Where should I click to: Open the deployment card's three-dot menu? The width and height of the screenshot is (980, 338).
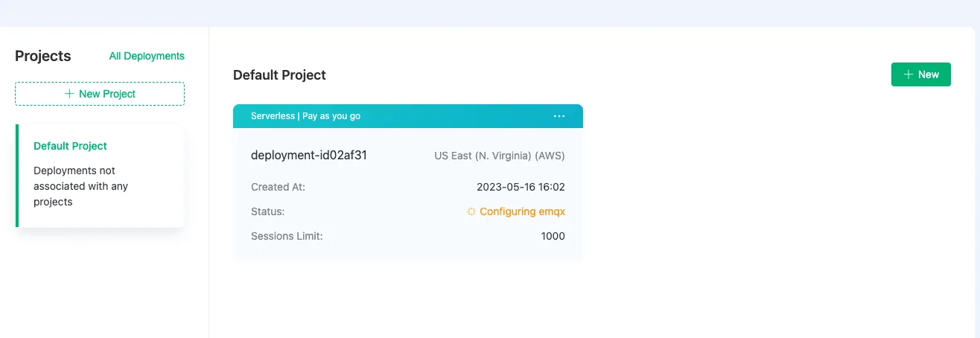[x=559, y=116]
